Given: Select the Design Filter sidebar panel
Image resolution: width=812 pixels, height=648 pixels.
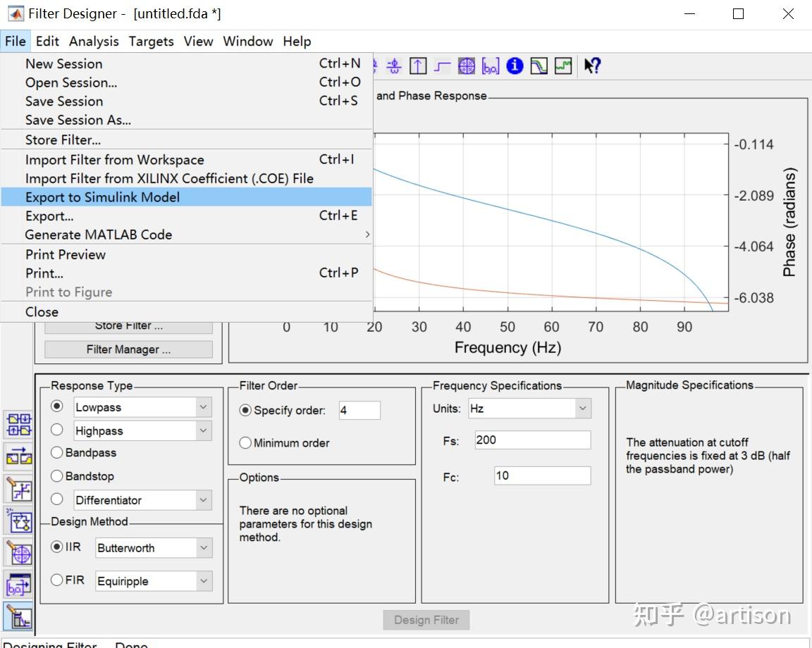Looking at the screenshot, I should click(x=19, y=617).
